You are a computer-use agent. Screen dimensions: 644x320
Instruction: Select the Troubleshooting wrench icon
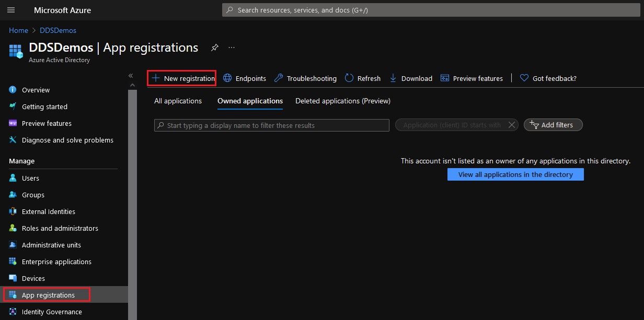pos(278,78)
